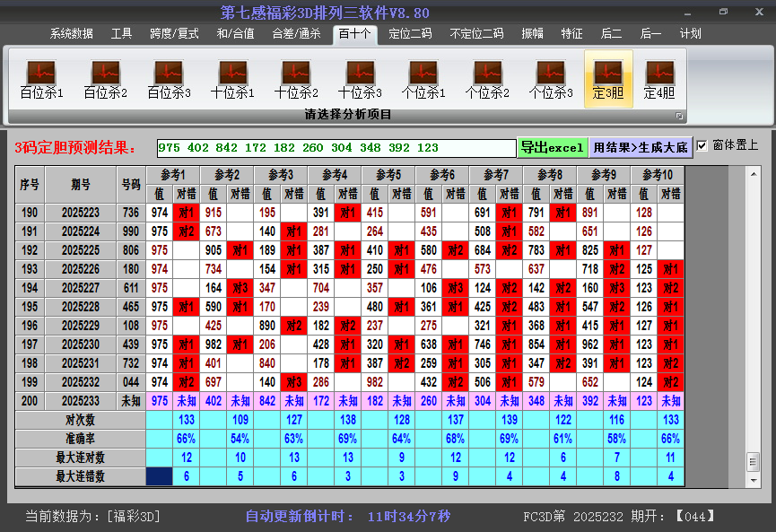Click the 用结果>生成大底 button
The height and width of the screenshot is (532, 776).
(641, 147)
